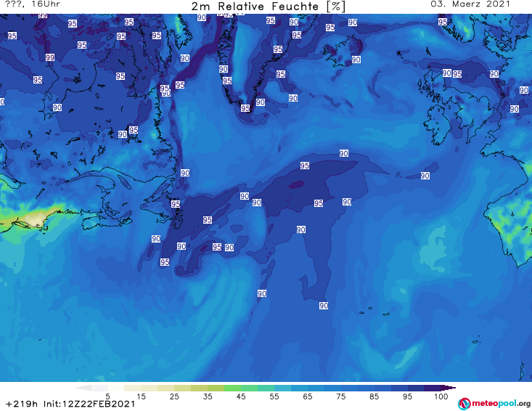
Task: Click the legend value '100'
Action: (x=441, y=396)
